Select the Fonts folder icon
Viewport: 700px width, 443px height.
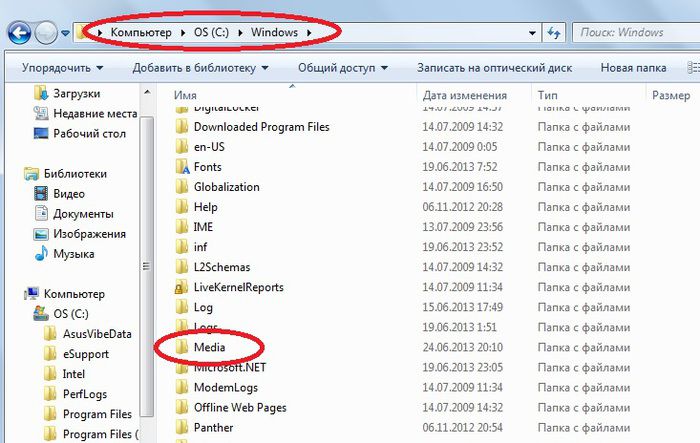click(x=182, y=167)
